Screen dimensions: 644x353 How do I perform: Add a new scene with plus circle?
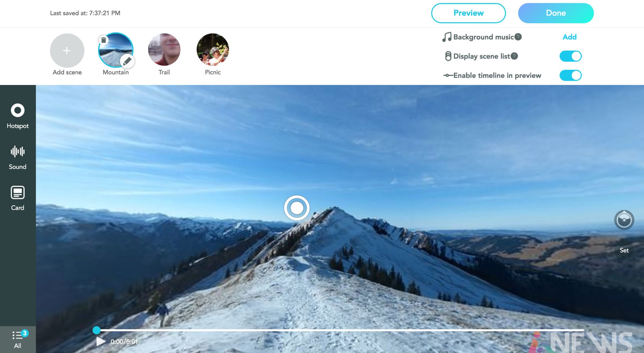(67, 50)
